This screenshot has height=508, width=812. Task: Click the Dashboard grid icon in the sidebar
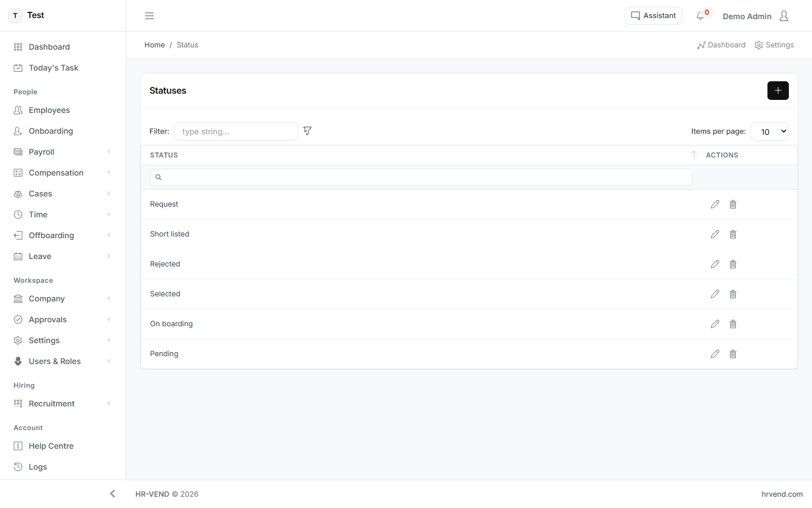[x=18, y=47]
